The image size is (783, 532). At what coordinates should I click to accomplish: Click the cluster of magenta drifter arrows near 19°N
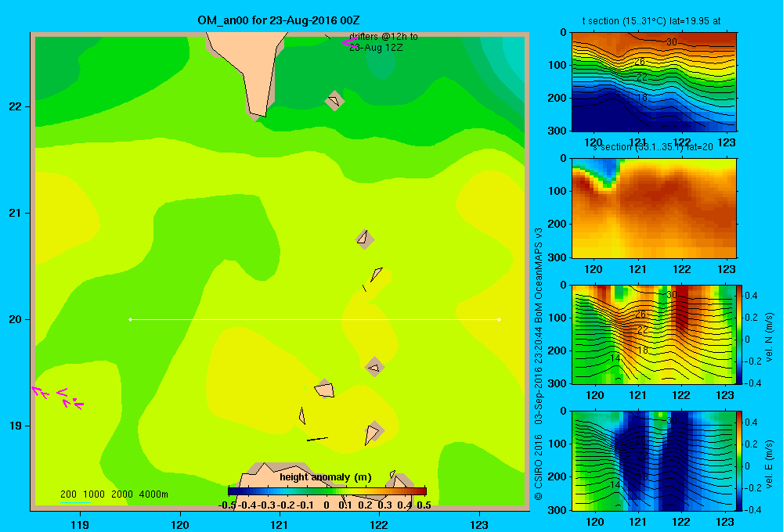click(57, 397)
